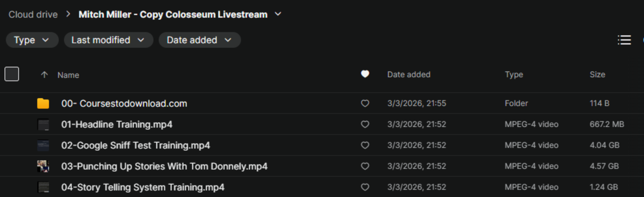Tick the select-all checkbox
The height and width of the screenshot is (197, 644).
[12, 74]
